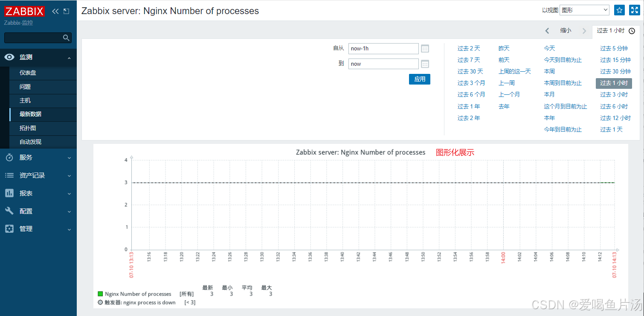
Task: Collapse the 监测 menu section
Action: point(69,57)
